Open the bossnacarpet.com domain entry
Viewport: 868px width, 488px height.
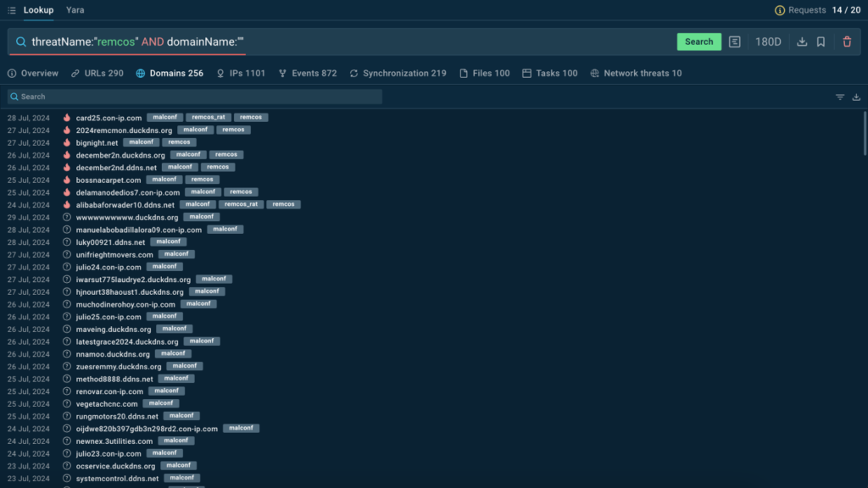(108, 180)
